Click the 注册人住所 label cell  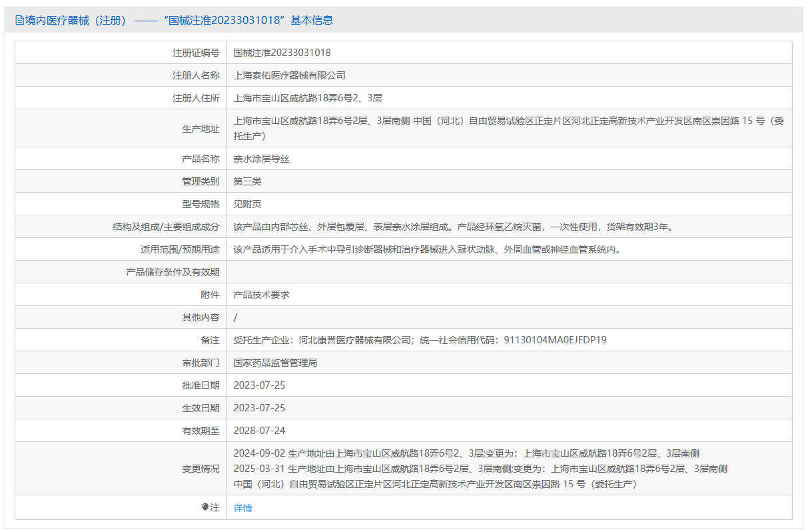click(121, 98)
